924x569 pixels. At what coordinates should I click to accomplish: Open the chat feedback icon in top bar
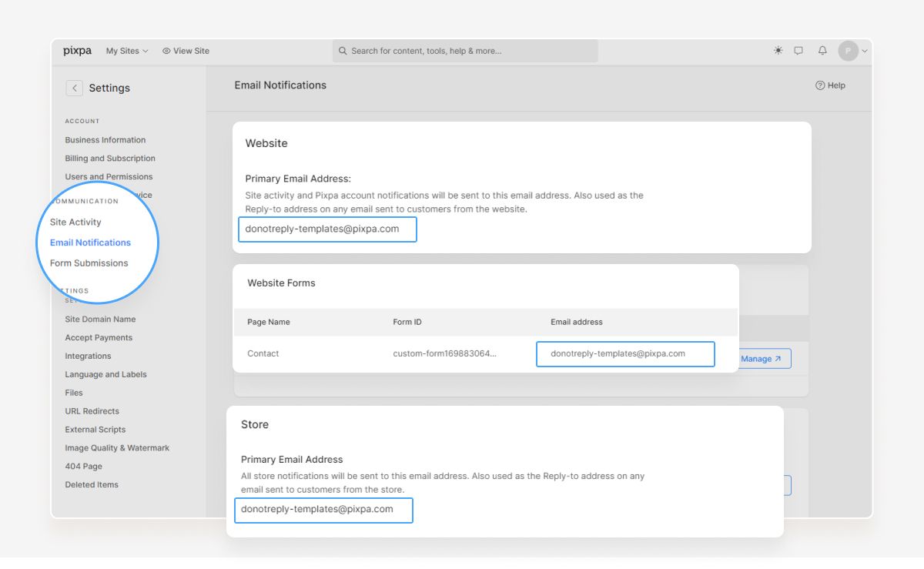pos(798,50)
